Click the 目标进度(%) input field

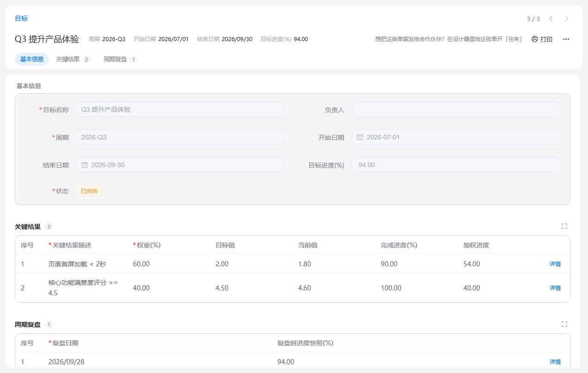tap(456, 165)
